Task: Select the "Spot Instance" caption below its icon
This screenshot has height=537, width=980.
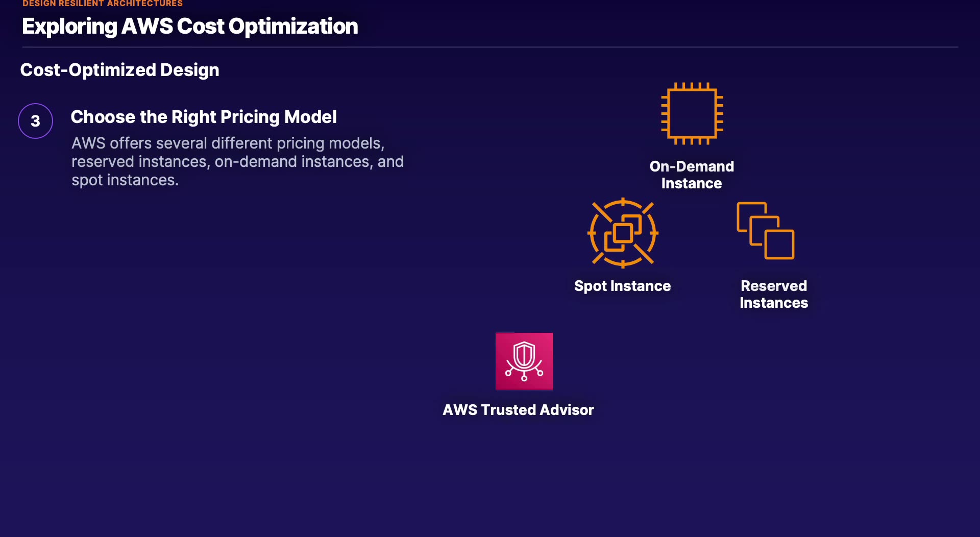Action: click(x=622, y=286)
